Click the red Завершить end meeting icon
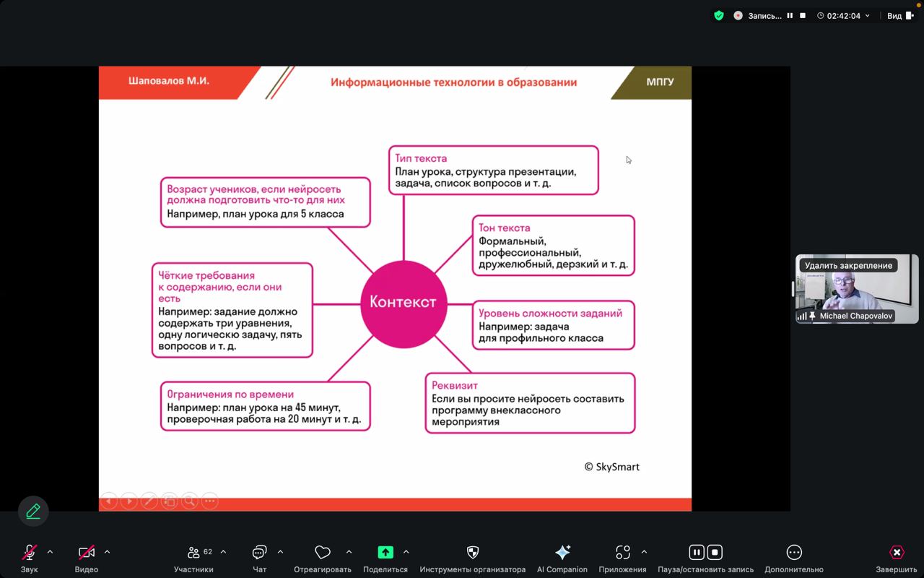This screenshot has width=924, height=578. [897, 553]
